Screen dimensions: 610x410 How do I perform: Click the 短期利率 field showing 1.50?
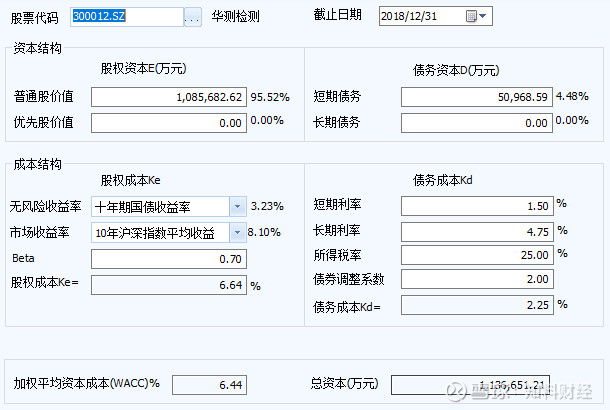(x=477, y=206)
